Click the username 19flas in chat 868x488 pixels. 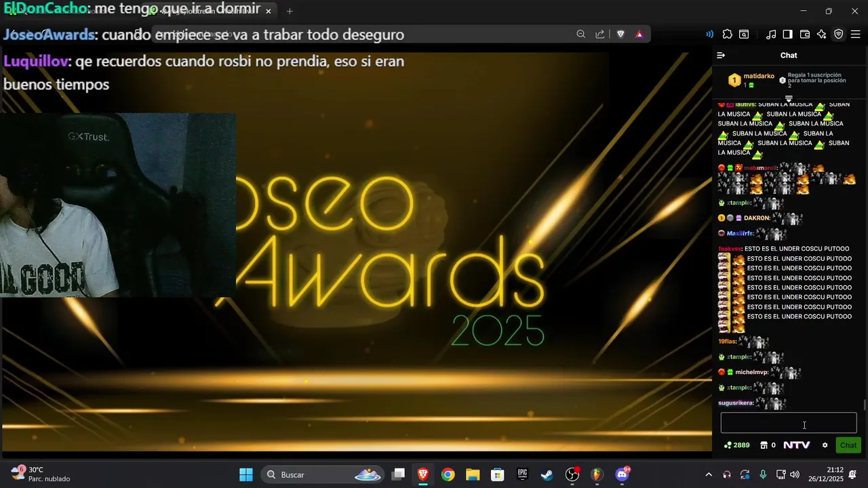[727, 342]
